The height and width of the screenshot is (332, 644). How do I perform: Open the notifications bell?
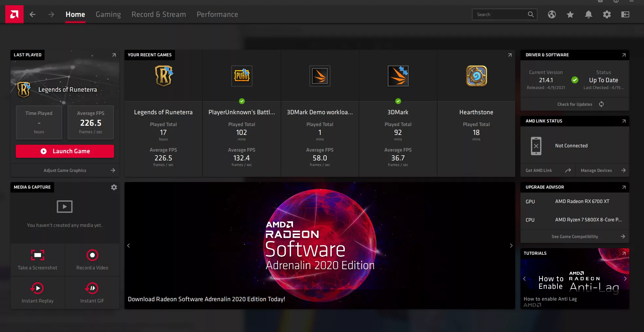point(589,14)
